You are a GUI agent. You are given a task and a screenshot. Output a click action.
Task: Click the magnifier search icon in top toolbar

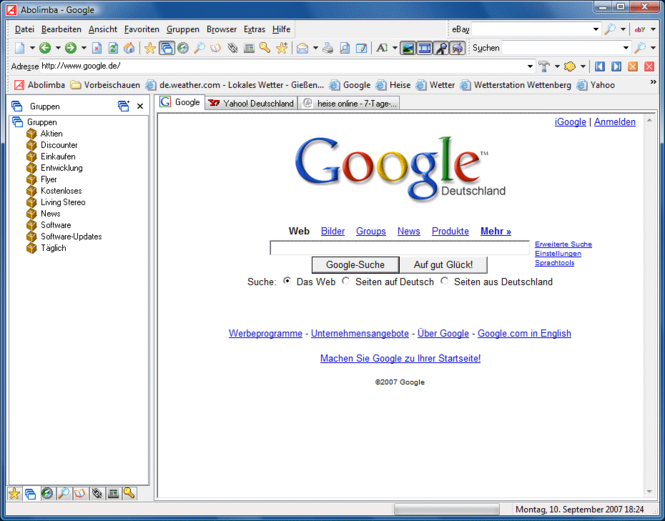click(199, 48)
